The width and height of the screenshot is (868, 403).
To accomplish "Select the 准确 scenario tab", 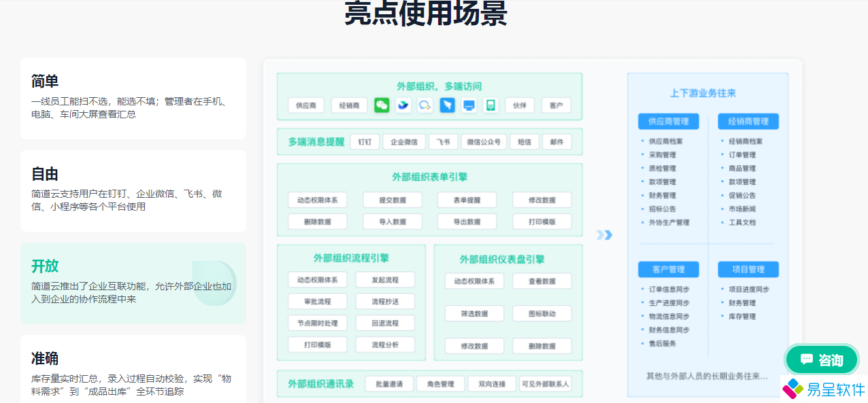I will [133, 369].
